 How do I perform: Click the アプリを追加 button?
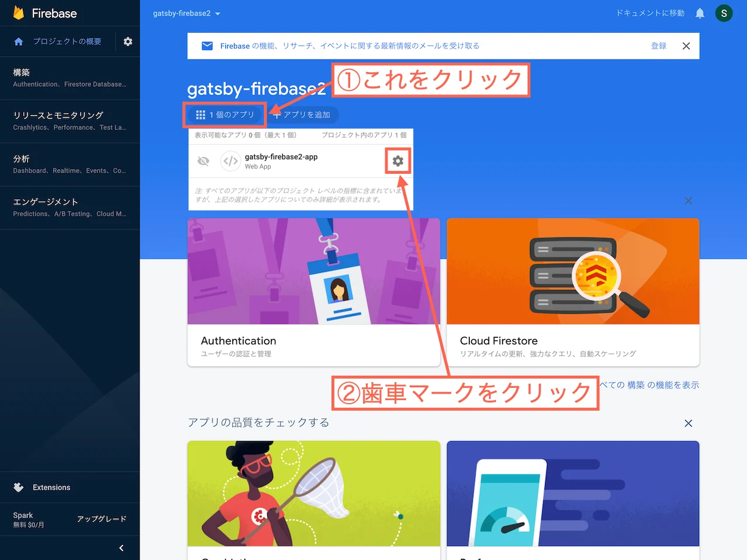[x=303, y=114]
